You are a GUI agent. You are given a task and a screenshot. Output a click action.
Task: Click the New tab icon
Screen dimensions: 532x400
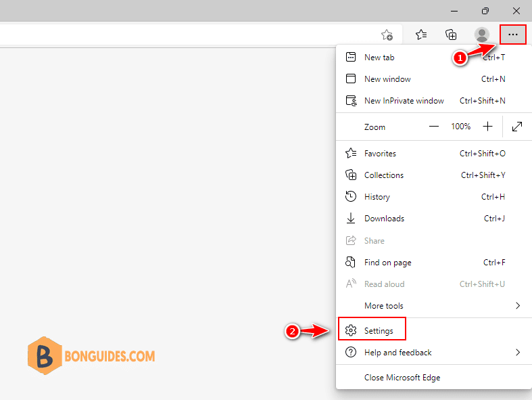coord(350,57)
